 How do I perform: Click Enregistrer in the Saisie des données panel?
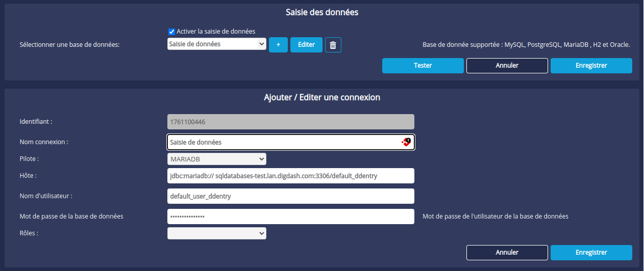(x=591, y=66)
